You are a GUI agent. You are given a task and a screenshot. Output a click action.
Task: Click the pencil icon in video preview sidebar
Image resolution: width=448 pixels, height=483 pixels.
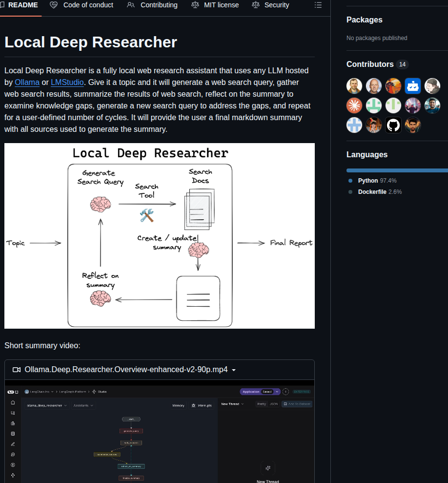coord(13,444)
